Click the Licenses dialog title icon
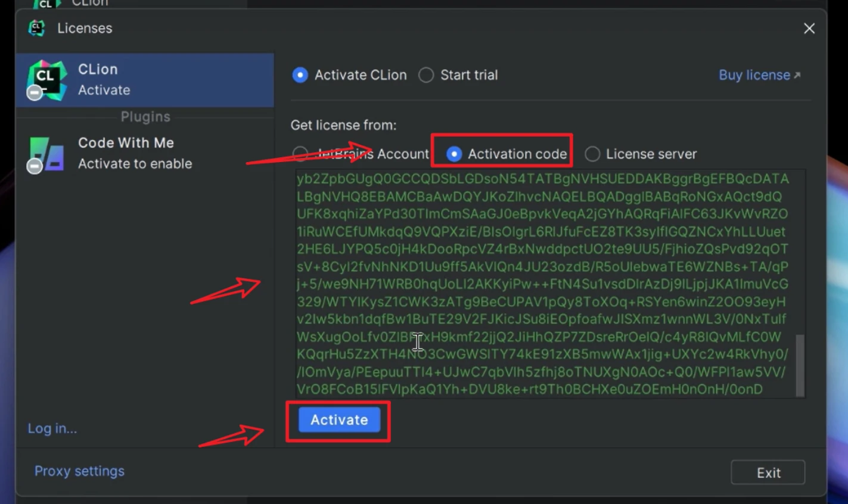 37,28
